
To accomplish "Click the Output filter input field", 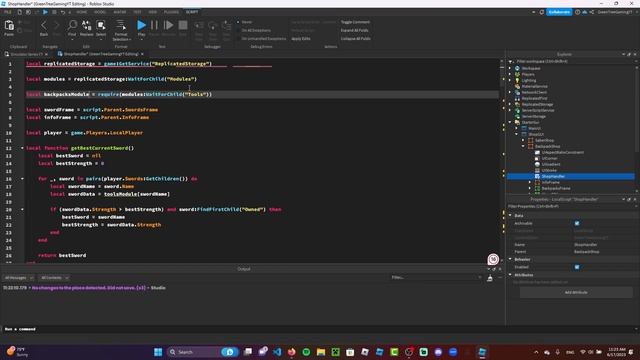I will tap(436, 278).
